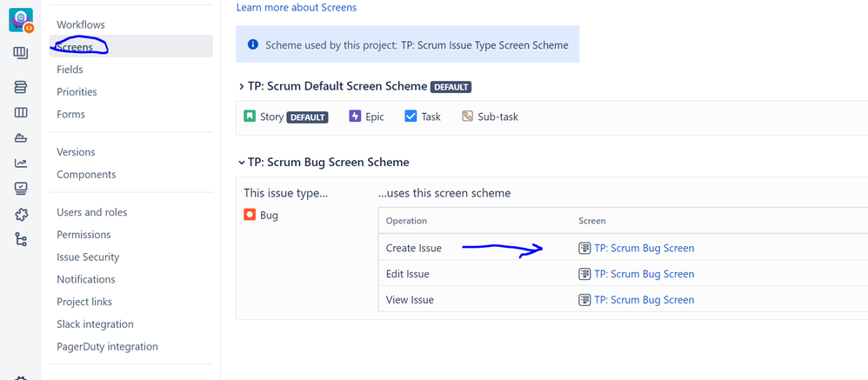
Task: Open Slack integration settings
Action: (x=95, y=324)
